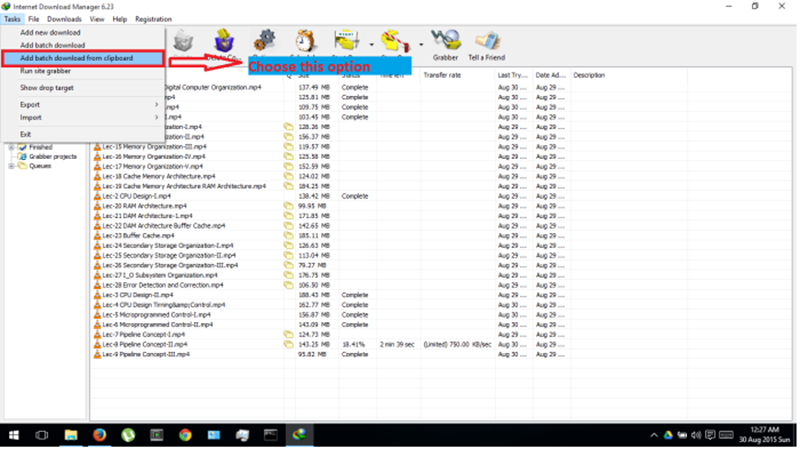Expand the Start Queue dropdown arrow
The image size is (800, 449).
click(x=371, y=45)
